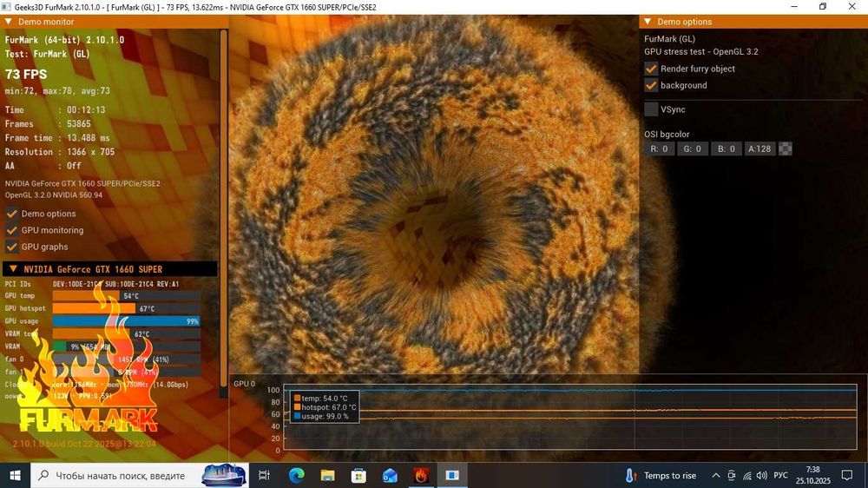
Task: Enable the VSync checkbox
Action: coord(651,109)
